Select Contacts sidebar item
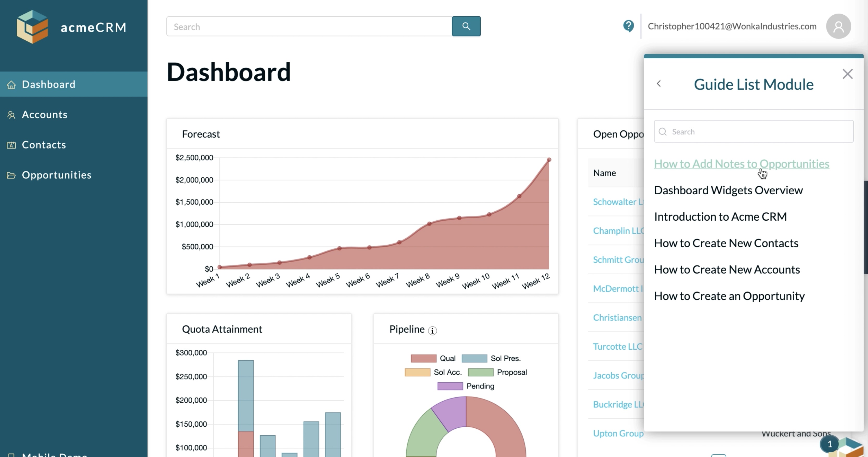This screenshot has height=457, width=868. (44, 145)
